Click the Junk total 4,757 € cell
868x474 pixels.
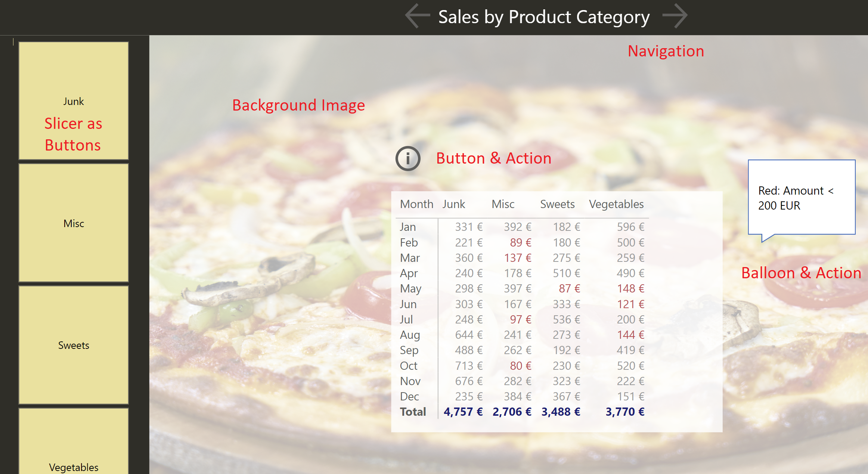click(x=463, y=412)
